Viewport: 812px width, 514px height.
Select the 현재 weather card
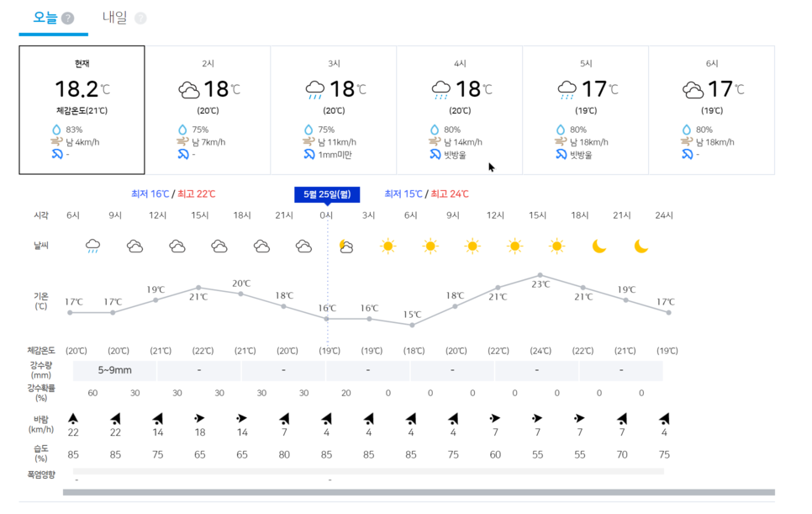(82, 110)
